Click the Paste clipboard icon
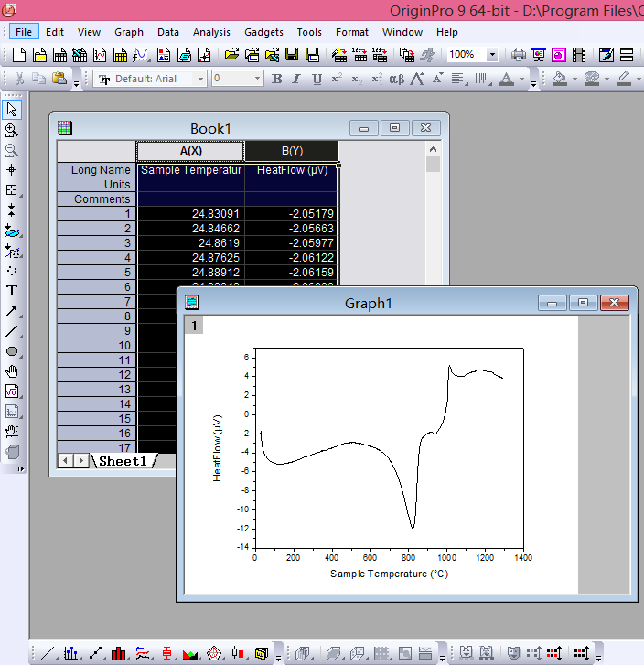644x665 pixels. [x=59, y=79]
